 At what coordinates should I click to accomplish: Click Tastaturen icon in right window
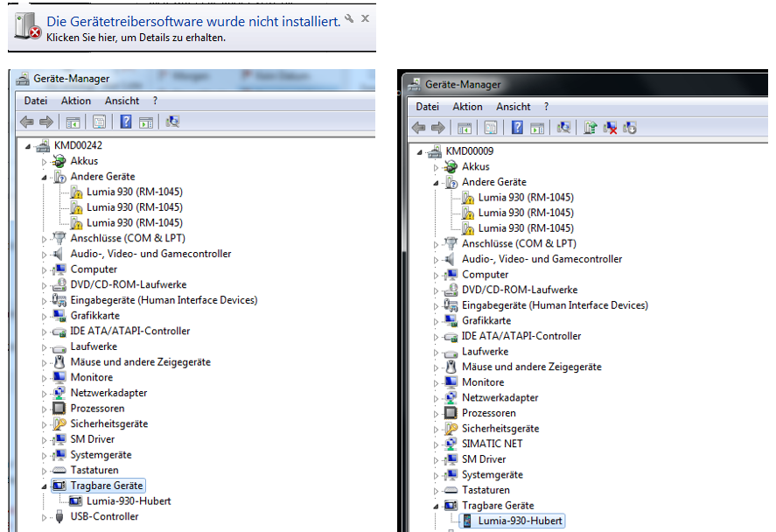(x=451, y=490)
